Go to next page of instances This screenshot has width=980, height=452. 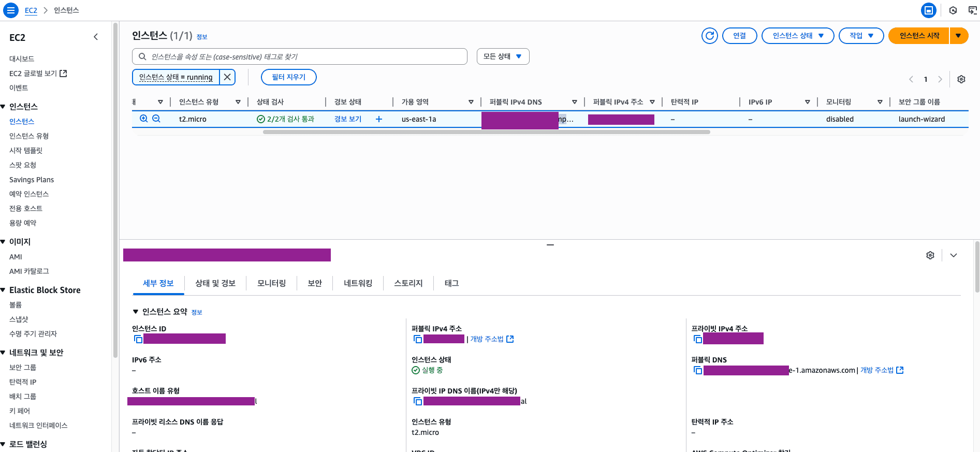click(x=940, y=79)
